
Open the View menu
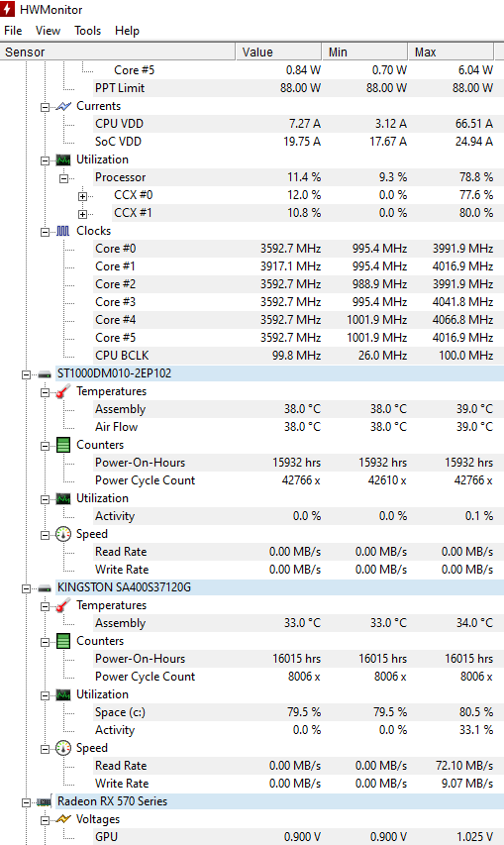pos(48,31)
